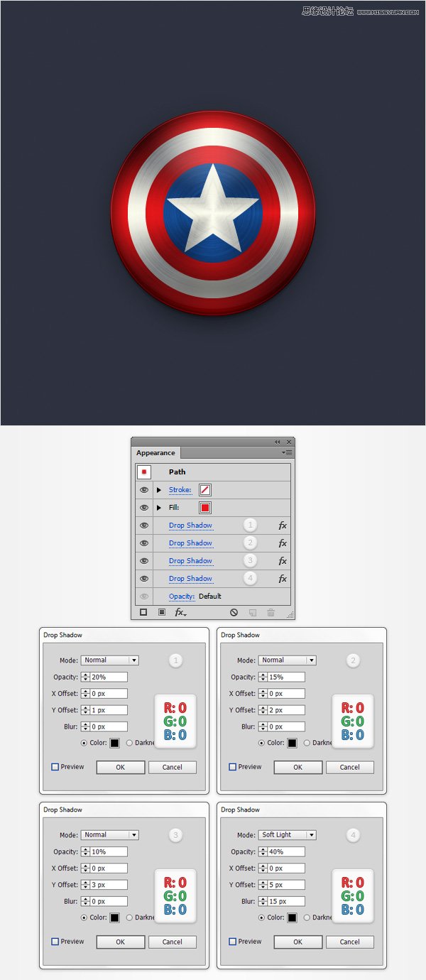426x980 pixels.
Task: Open the Appearance panel flyout menu
Action: point(287,452)
